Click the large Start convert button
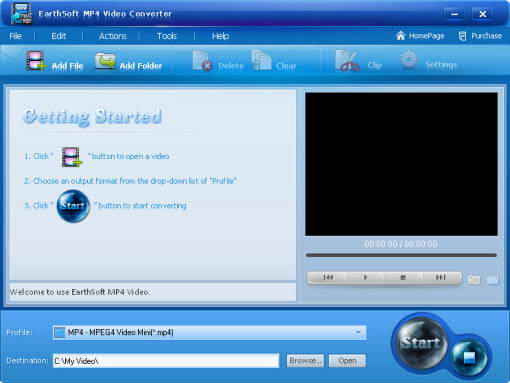This screenshot has height=383, width=510. coord(421,342)
